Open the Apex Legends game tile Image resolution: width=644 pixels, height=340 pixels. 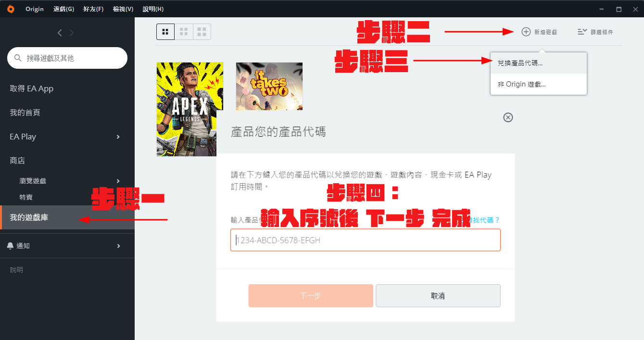pos(190,109)
